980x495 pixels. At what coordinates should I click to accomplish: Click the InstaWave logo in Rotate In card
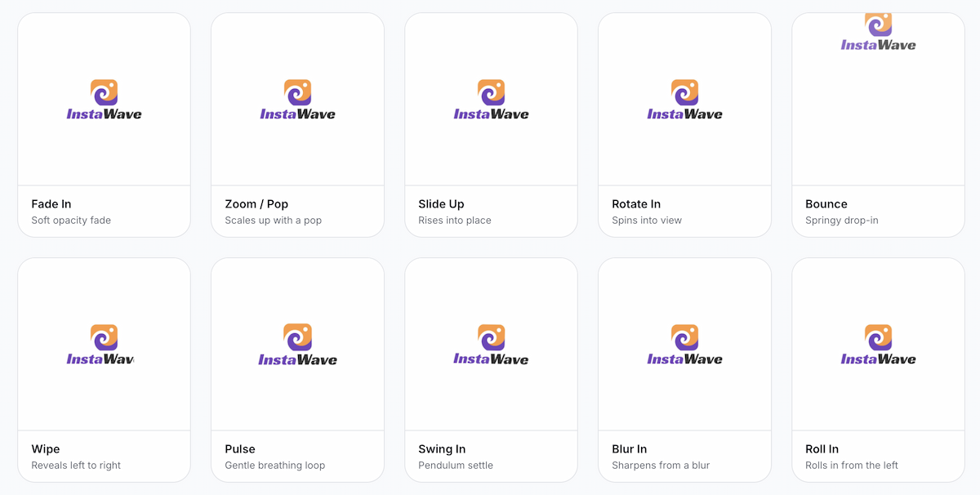[684, 100]
